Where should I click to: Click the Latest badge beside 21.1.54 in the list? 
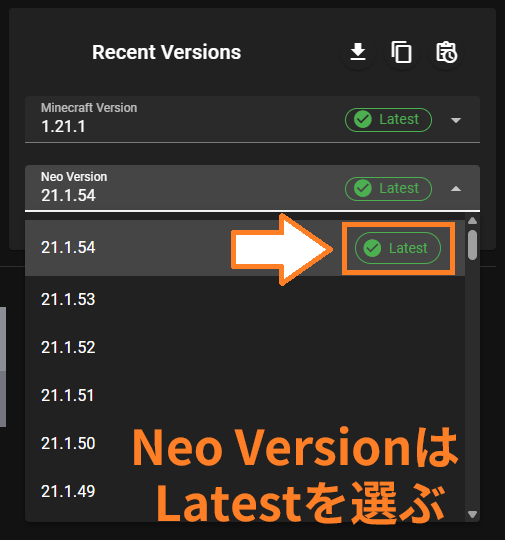coord(398,248)
